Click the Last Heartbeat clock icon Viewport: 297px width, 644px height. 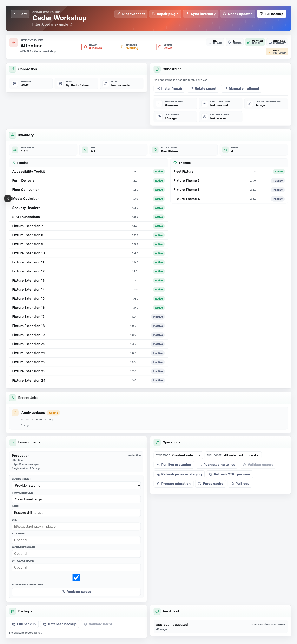[x=205, y=117]
